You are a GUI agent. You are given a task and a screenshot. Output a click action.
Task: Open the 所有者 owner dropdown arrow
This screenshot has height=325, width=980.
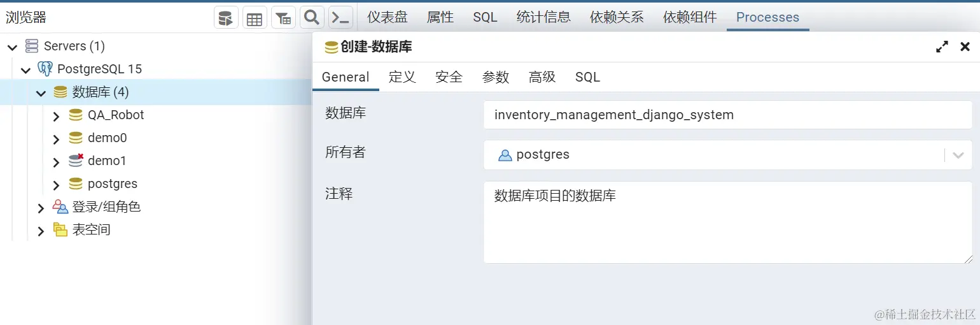[x=958, y=155]
